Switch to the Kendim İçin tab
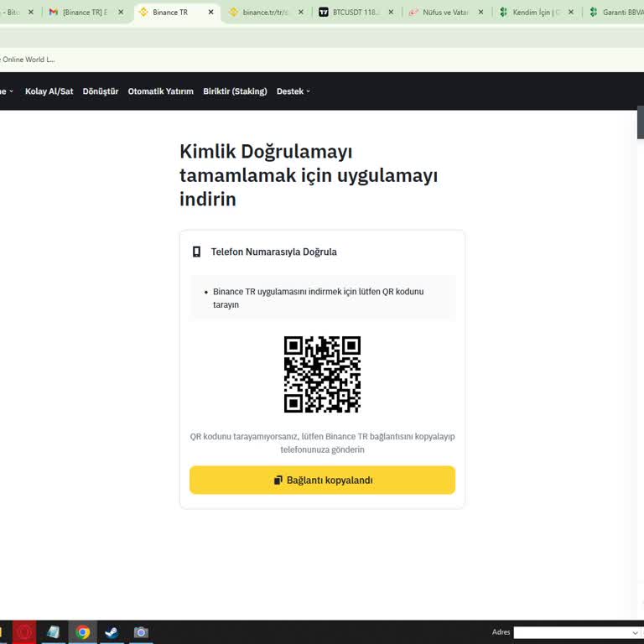The image size is (644, 644). pos(535,13)
